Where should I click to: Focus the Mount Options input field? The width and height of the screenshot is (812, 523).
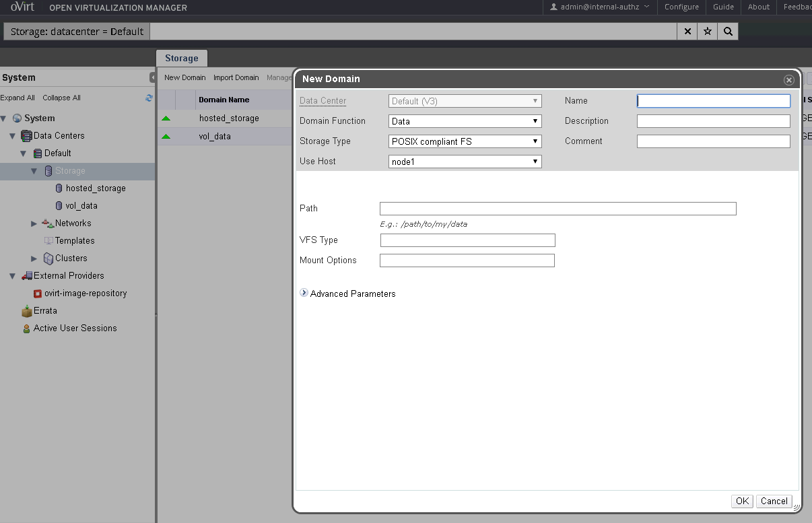coord(467,260)
